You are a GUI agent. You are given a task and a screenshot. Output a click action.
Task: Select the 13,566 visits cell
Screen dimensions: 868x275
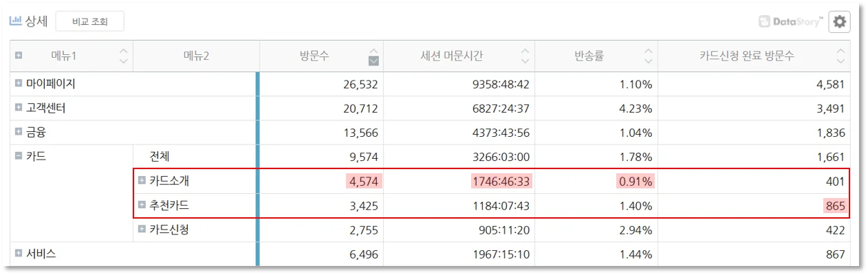[x=360, y=133]
